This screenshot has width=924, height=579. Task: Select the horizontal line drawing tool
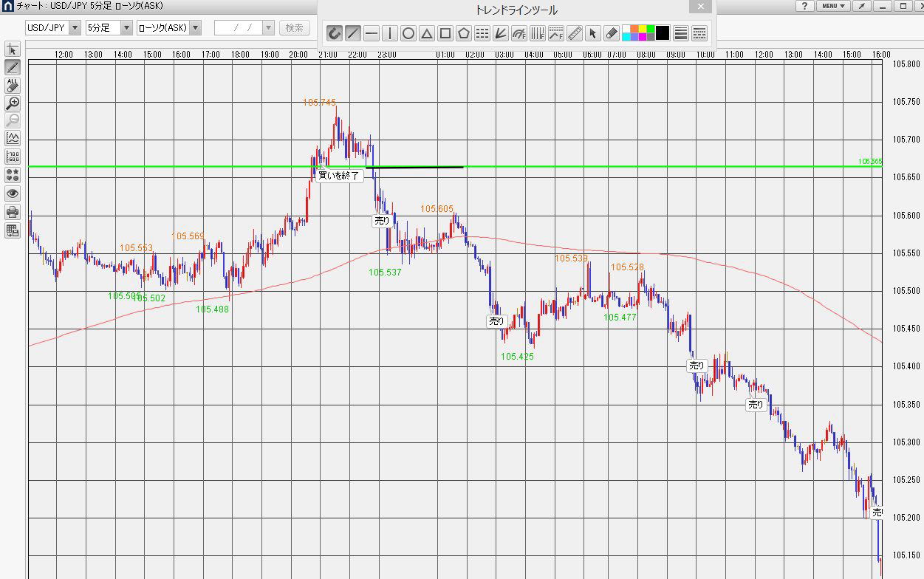(x=372, y=33)
